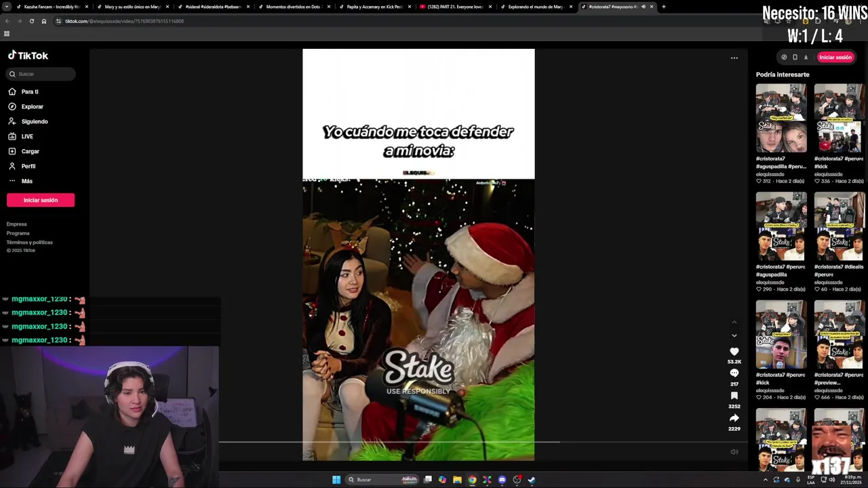Bookmark the video (3252 saves)
The height and width of the screenshot is (488, 868).
734,396
